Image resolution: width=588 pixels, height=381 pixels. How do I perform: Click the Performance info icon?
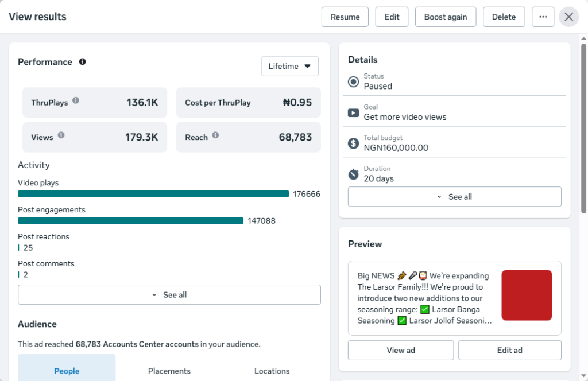pos(83,62)
